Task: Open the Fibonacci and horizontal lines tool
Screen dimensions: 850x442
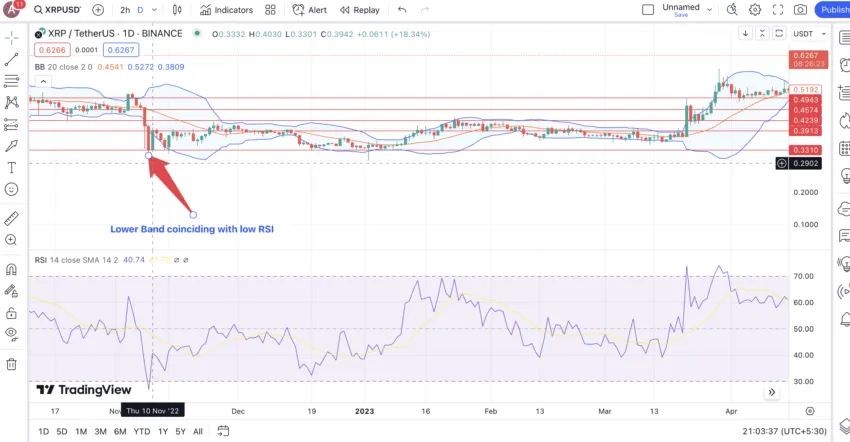Action: pyautogui.click(x=11, y=81)
